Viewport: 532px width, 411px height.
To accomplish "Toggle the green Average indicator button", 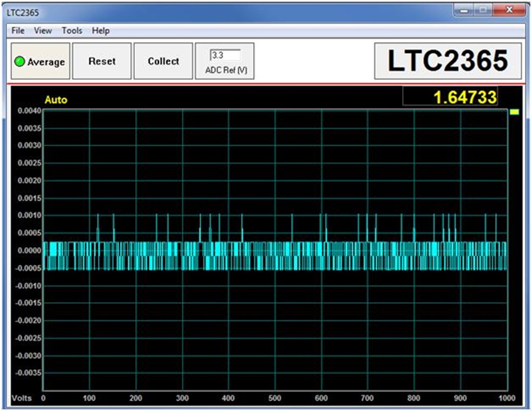I will click(x=40, y=61).
